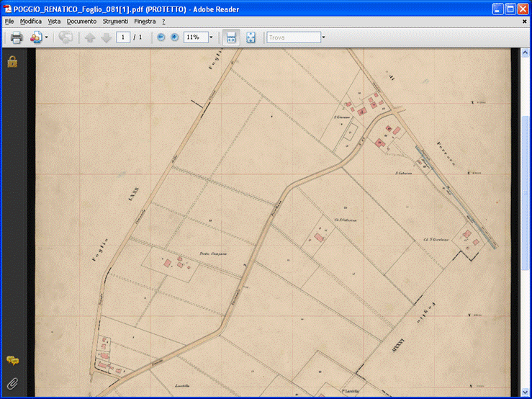
Task: Close the document with menu-bar X
Action: point(525,22)
